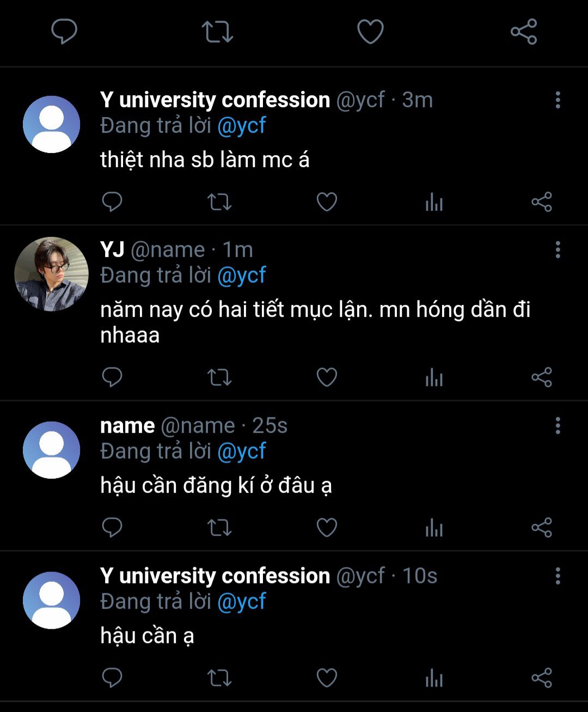The image size is (588, 712).
Task: Share the top main tweet
Action: (x=524, y=32)
